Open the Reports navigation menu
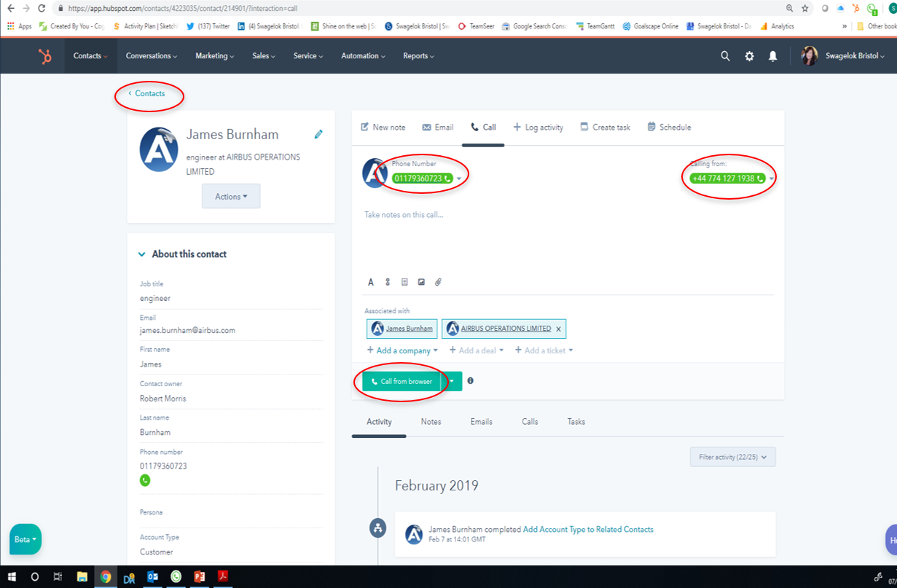Image resolution: width=897 pixels, height=588 pixels. click(418, 56)
